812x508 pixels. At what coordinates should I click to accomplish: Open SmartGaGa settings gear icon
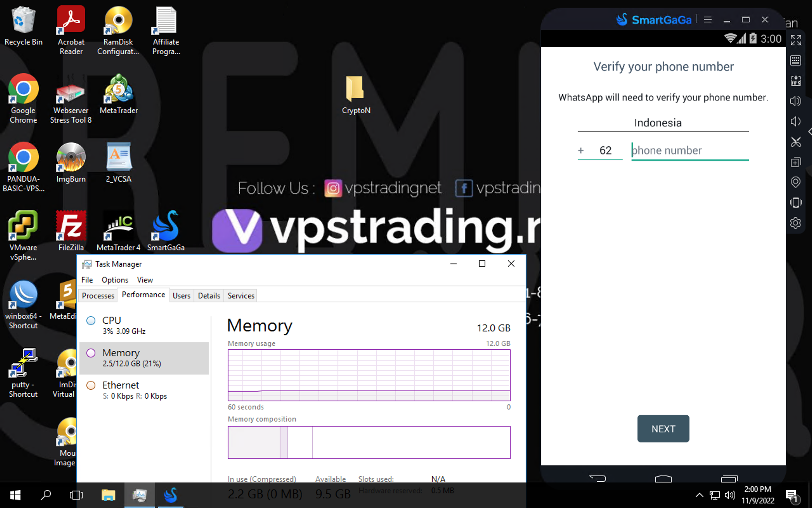coord(796,223)
